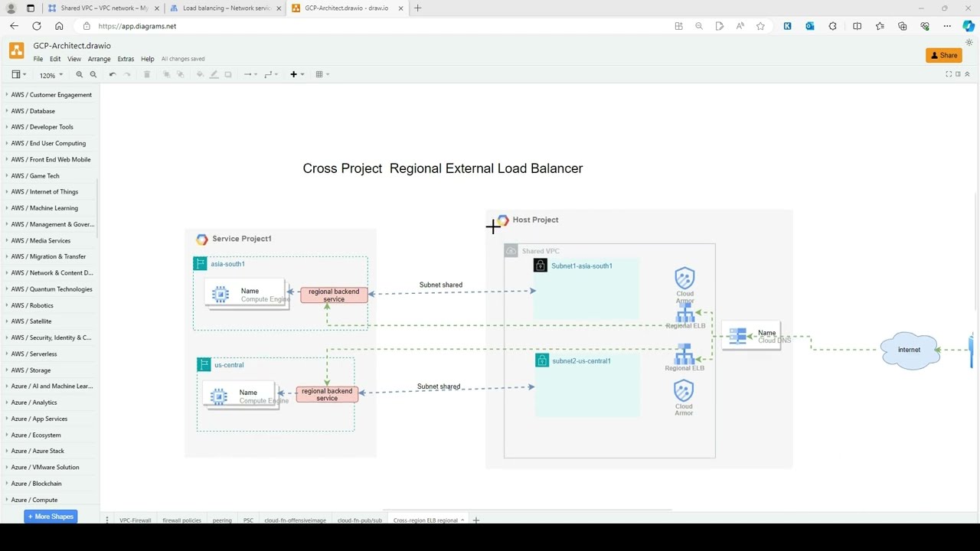Click the More Shapes button
The image size is (980, 551).
[51, 517]
